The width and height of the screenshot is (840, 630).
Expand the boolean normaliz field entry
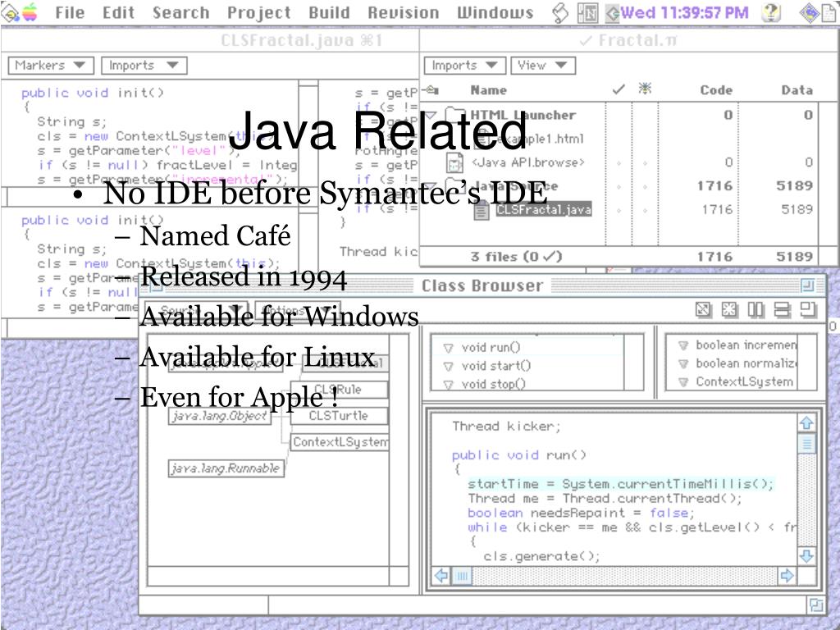click(x=683, y=363)
